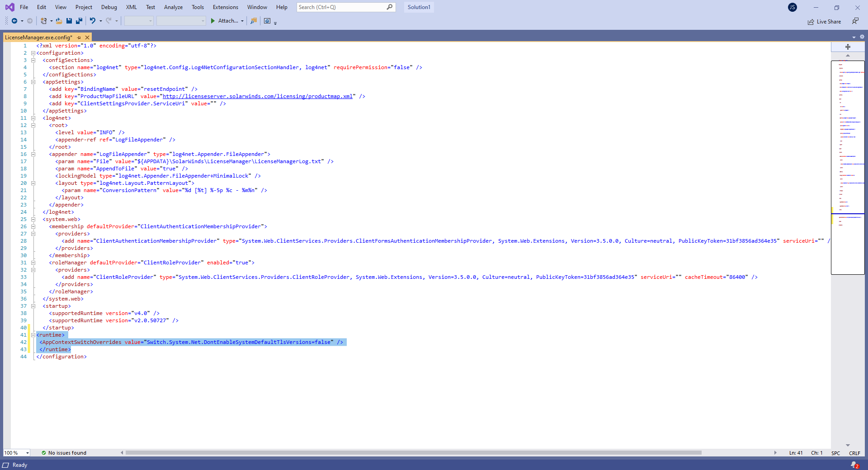Click the Live Share button
868x470 pixels.
[x=824, y=21]
